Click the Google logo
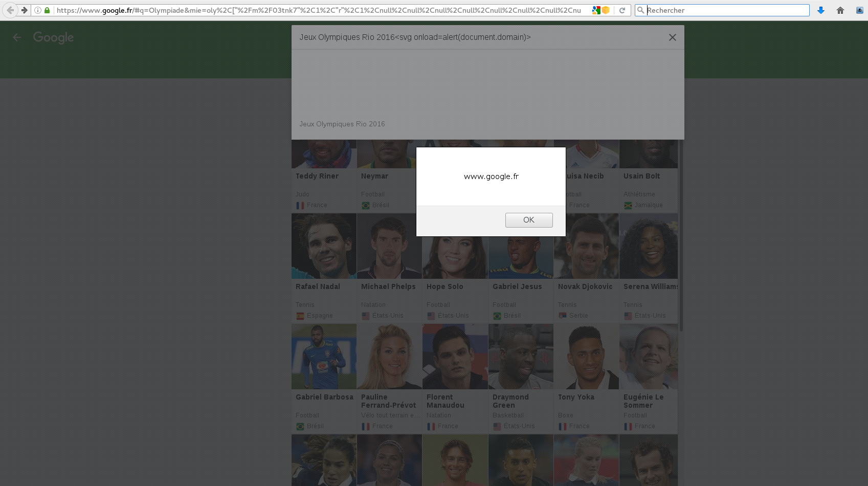Screen dimensions: 868x486 53,37
